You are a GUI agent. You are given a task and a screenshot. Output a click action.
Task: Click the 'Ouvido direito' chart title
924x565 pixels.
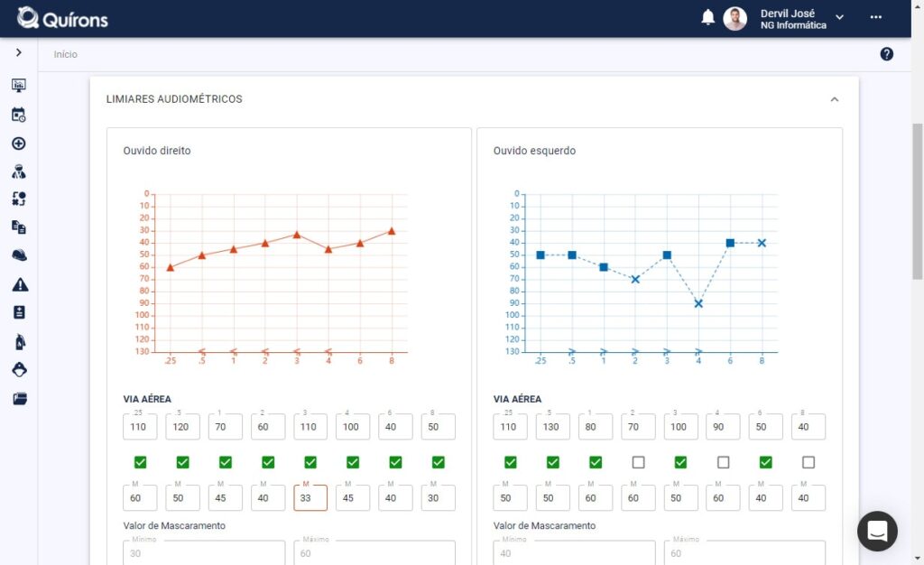click(x=157, y=151)
